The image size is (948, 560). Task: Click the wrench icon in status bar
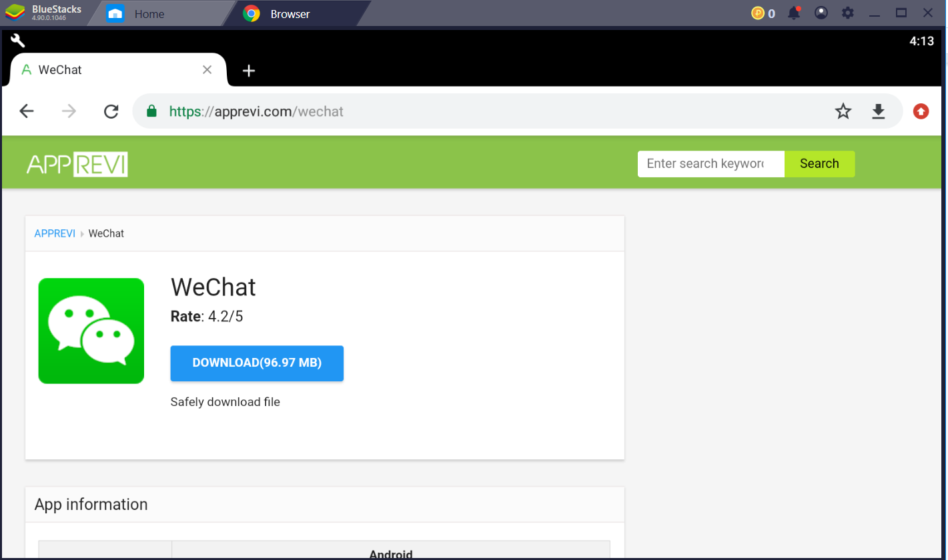18,41
